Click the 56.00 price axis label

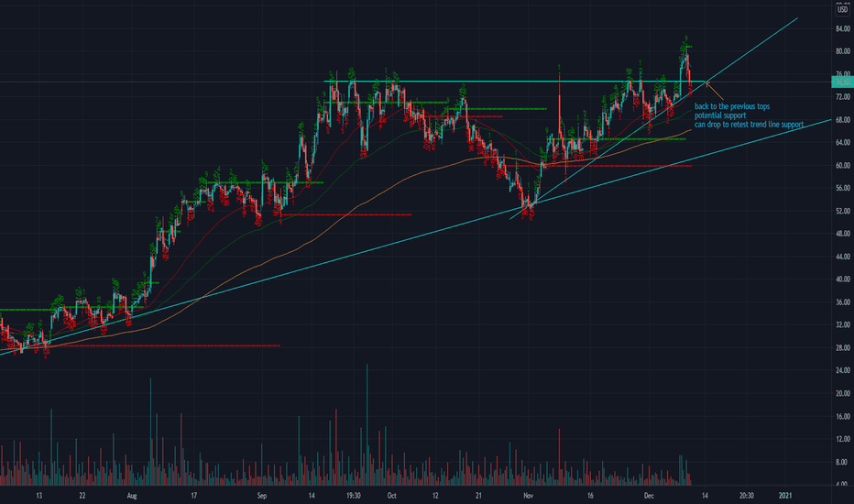tap(842, 188)
